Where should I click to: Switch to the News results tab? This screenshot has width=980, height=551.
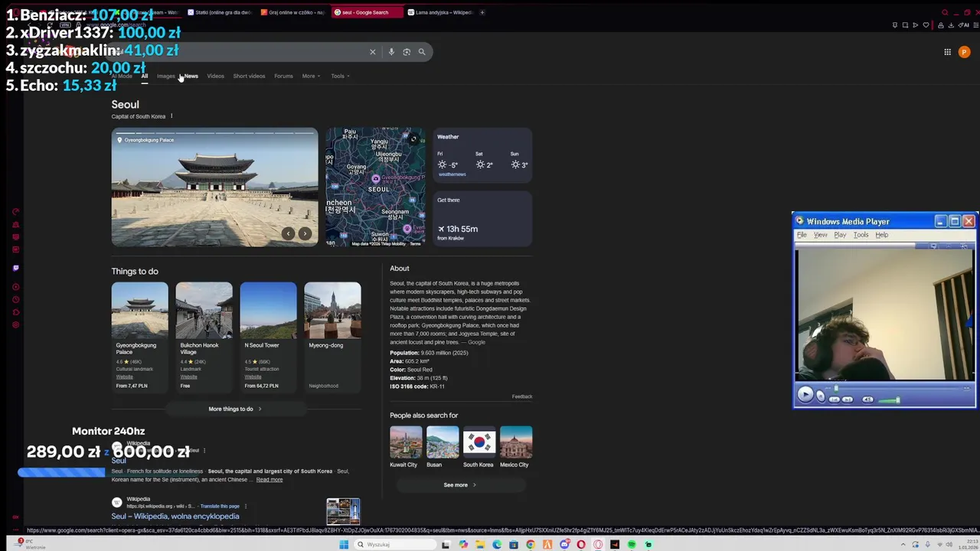(x=191, y=76)
